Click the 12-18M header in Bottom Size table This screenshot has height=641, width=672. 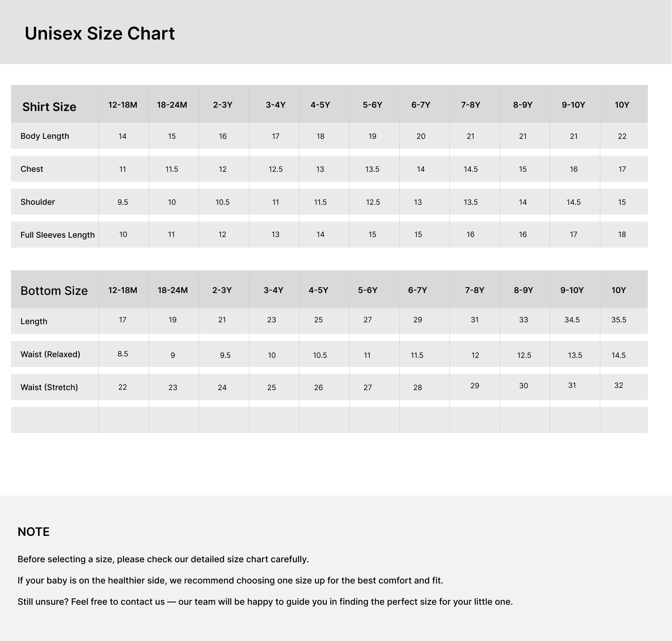click(x=123, y=290)
